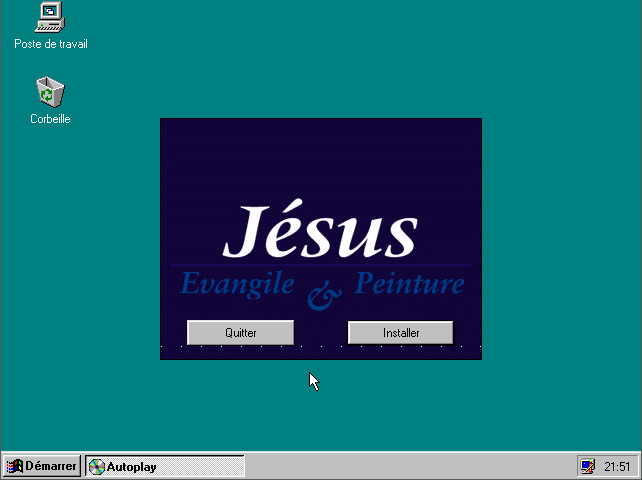Click dotted border line below splash buttons

(x=320, y=348)
